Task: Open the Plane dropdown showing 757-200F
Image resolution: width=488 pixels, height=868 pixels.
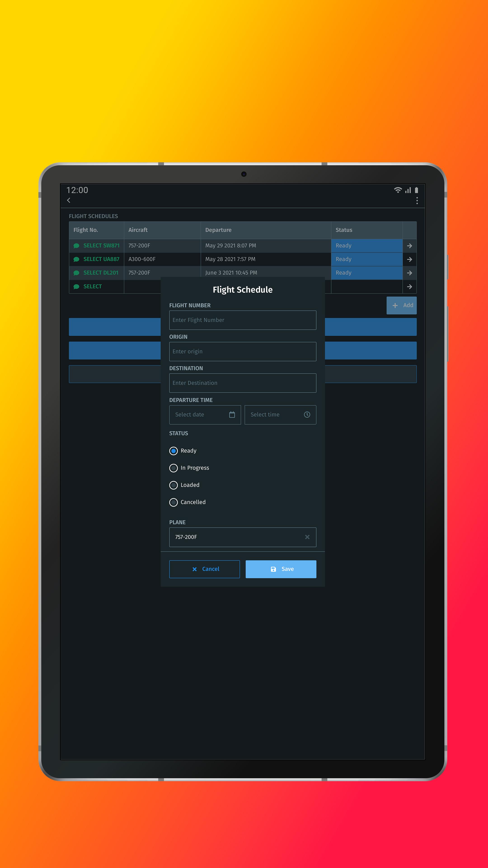Action: coord(242,537)
